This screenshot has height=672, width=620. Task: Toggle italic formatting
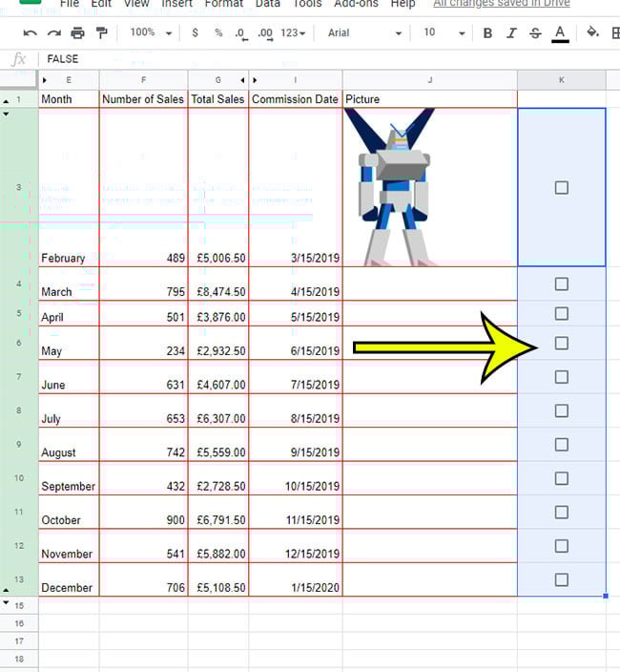(511, 33)
